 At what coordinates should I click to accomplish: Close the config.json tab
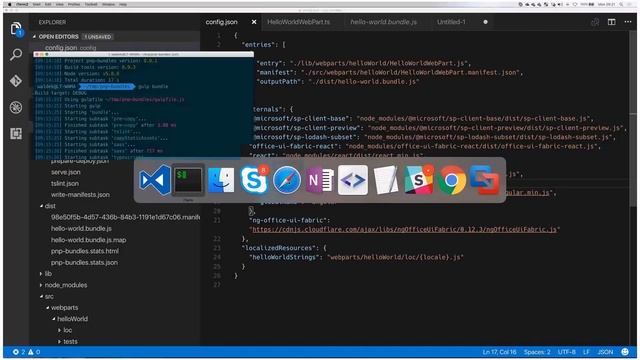click(254, 22)
